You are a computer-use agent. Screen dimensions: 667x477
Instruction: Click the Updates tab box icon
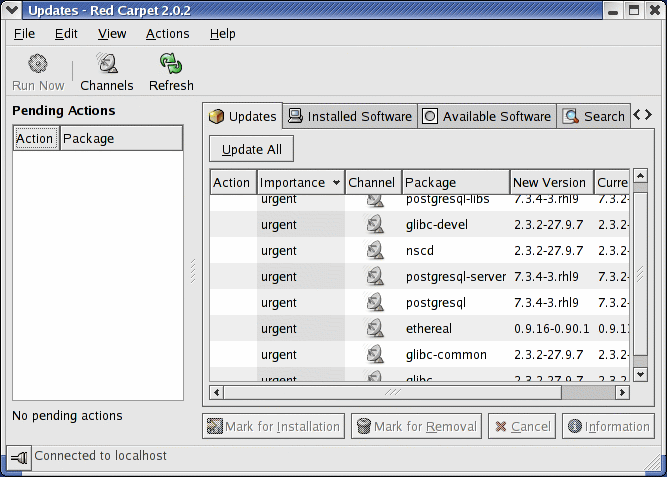pos(217,116)
